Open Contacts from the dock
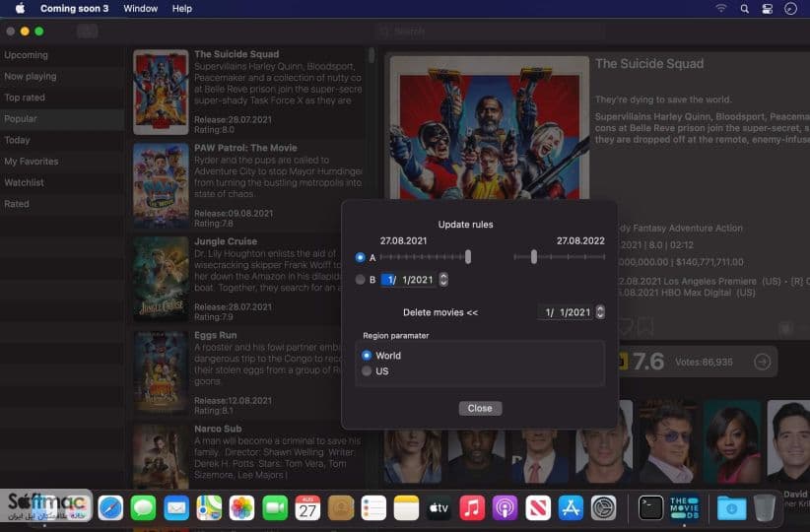 (340, 508)
